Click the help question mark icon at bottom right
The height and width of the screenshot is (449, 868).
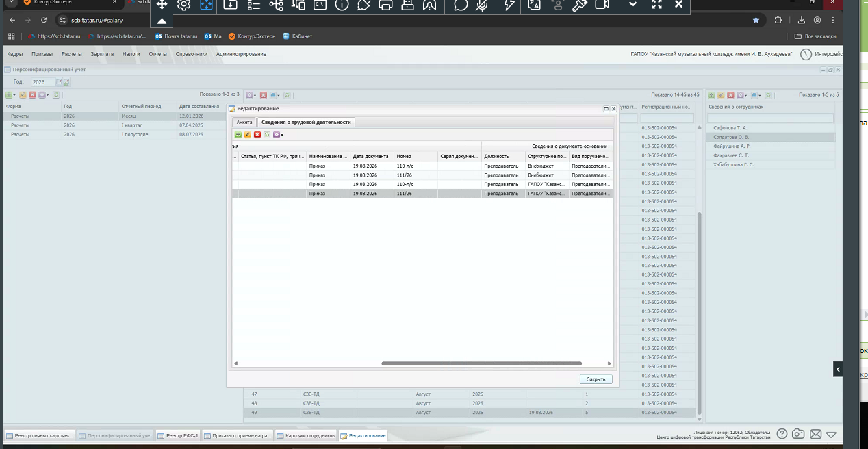pyautogui.click(x=782, y=434)
